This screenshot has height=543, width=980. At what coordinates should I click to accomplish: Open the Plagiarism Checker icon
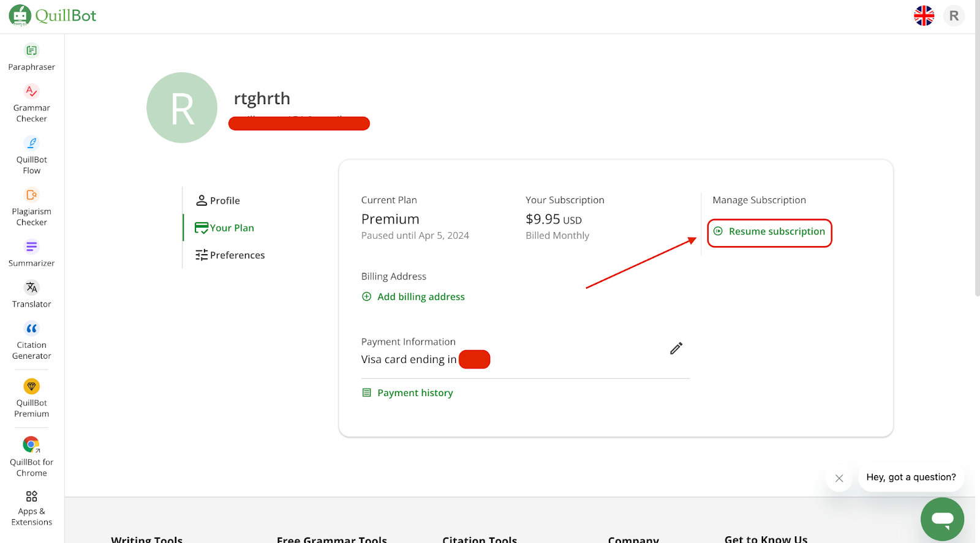pos(31,195)
